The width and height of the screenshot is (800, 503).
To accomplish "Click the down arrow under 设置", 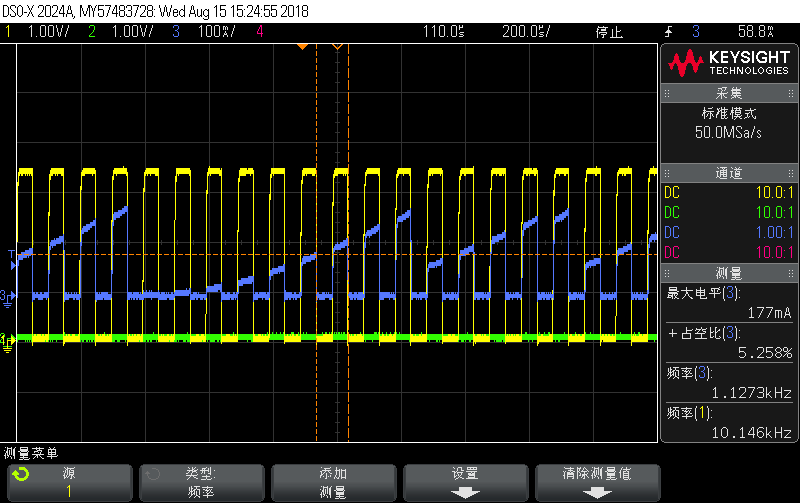I will pos(465,493).
